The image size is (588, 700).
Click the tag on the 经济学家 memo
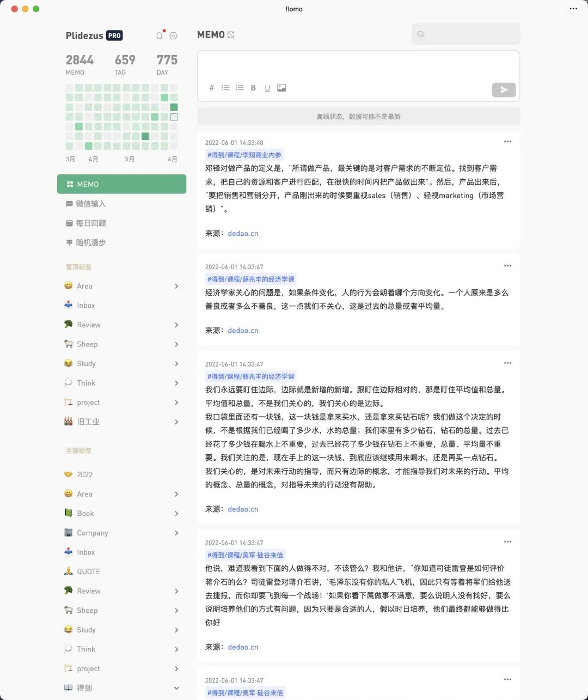(251, 279)
